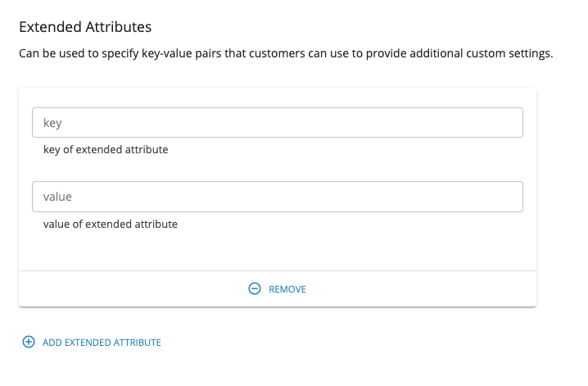Click the 'key' placeholder text
This screenshot has height=386, width=588.
click(52, 123)
